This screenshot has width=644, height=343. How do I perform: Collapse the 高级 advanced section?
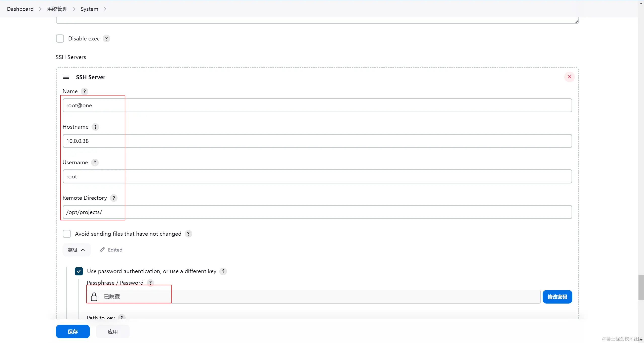click(x=76, y=250)
